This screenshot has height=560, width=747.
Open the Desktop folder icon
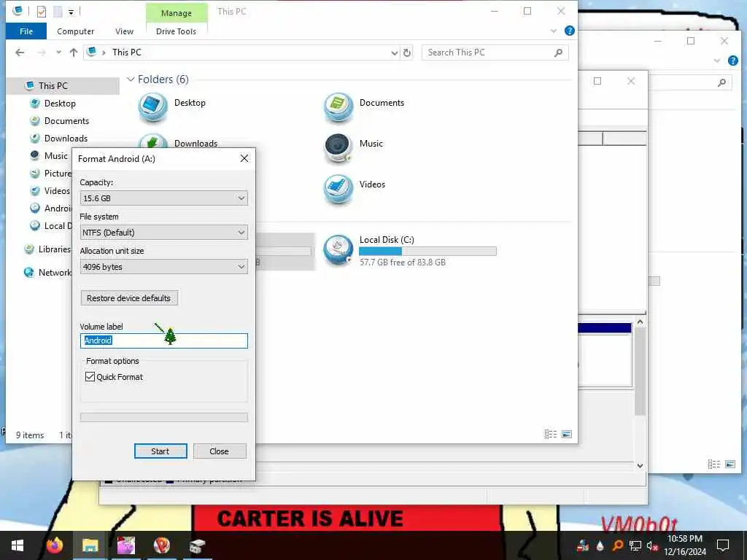(153, 107)
